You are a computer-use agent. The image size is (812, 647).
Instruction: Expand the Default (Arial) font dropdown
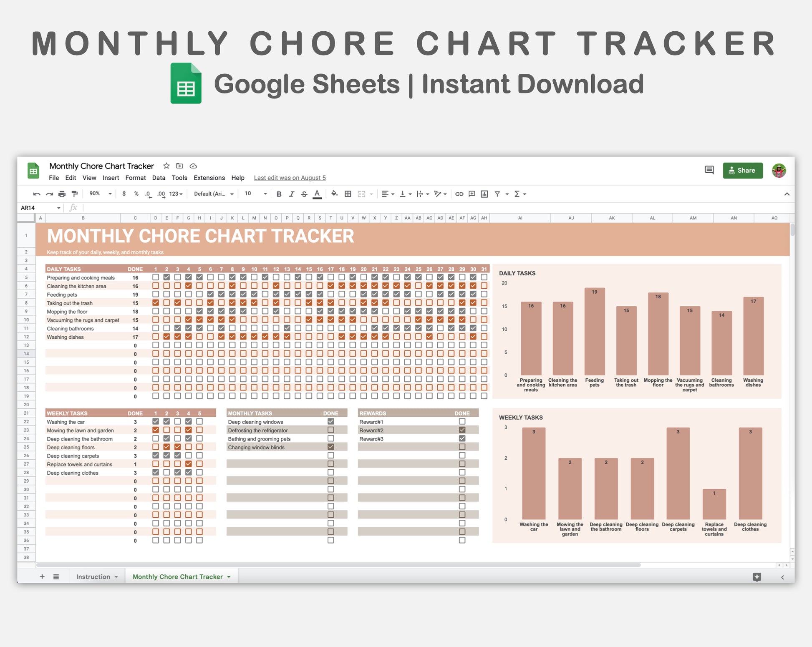[214, 194]
